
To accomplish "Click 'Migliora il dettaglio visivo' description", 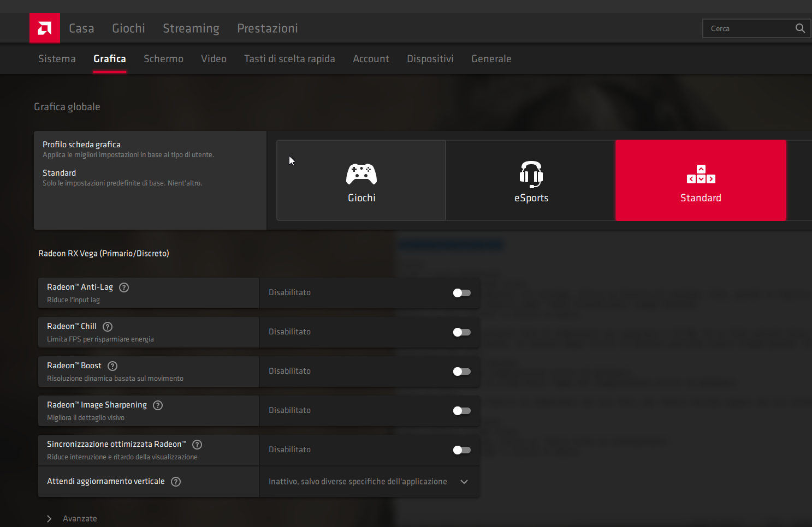I will pos(86,418).
